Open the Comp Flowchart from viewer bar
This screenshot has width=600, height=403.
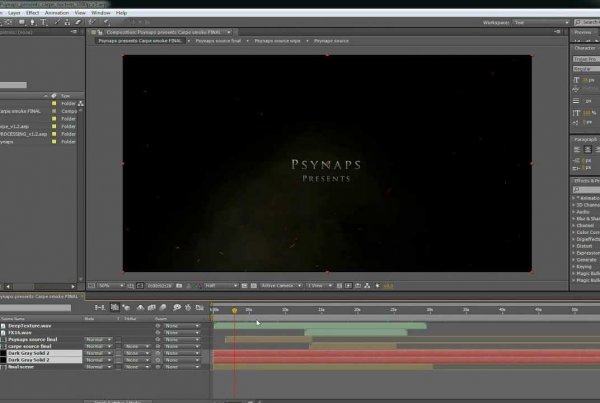coord(367,286)
